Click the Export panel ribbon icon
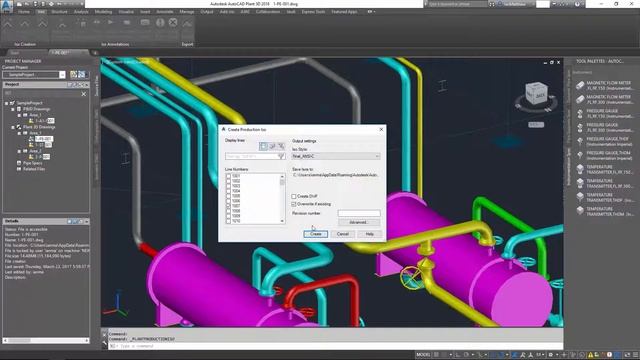Image resolution: width=640 pixels, height=360 pixels. (187, 24)
